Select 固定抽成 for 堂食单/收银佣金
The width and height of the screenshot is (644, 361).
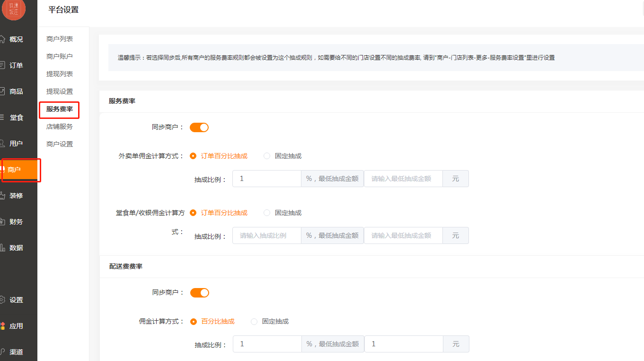(282, 213)
